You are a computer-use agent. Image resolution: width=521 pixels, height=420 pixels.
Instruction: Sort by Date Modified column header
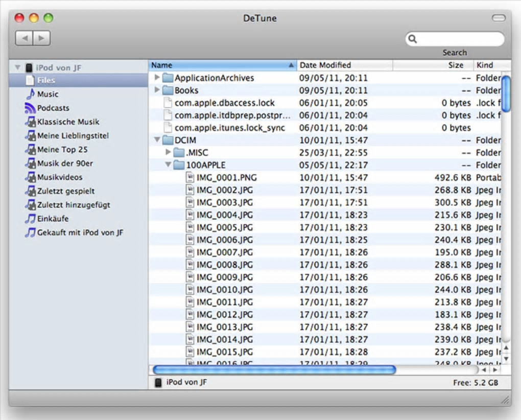click(x=344, y=65)
